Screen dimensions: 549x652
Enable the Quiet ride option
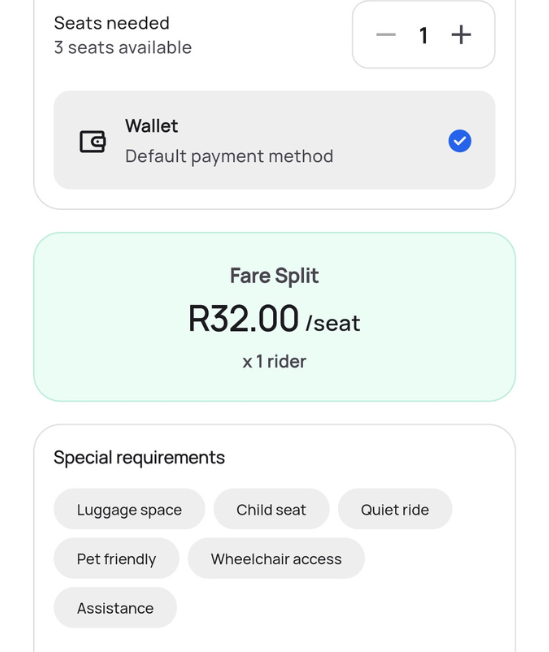click(395, 509)
